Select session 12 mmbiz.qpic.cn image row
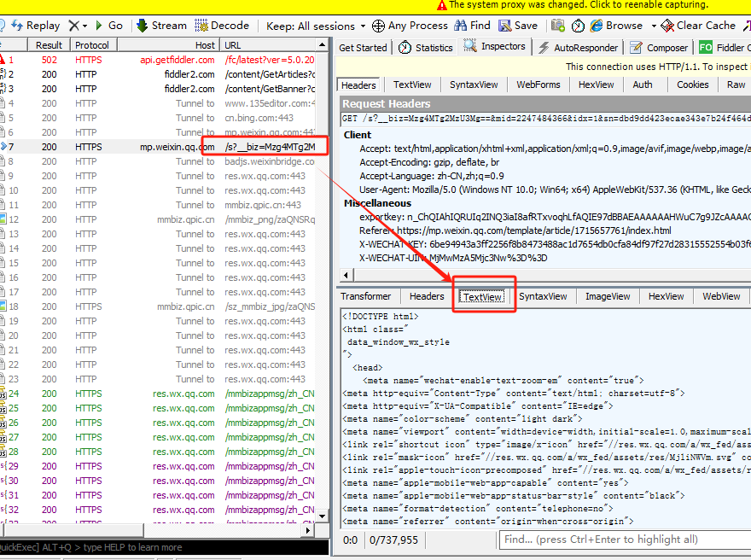Image resolution: width=751 pixels, height=560 pixels. coord(158,219)
